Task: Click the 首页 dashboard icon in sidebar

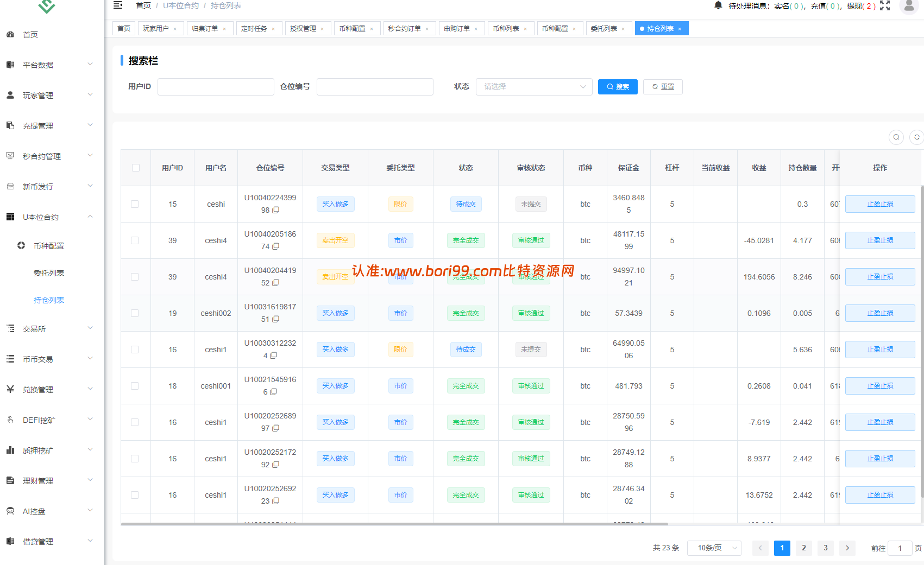Action: pyautogui.click(x=10, y=34)
